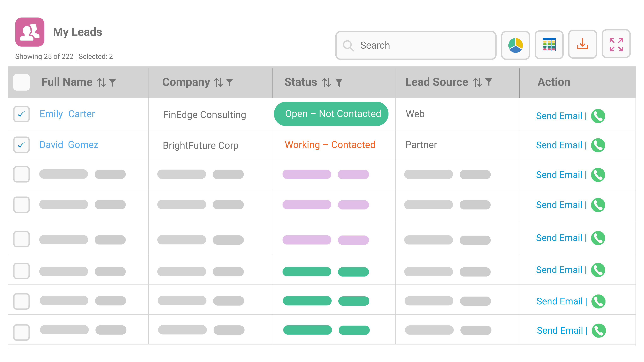The height and width of the screenshot is (362, 644).
Task: Open the Emily Carter lead link
Action: point(67,114)
